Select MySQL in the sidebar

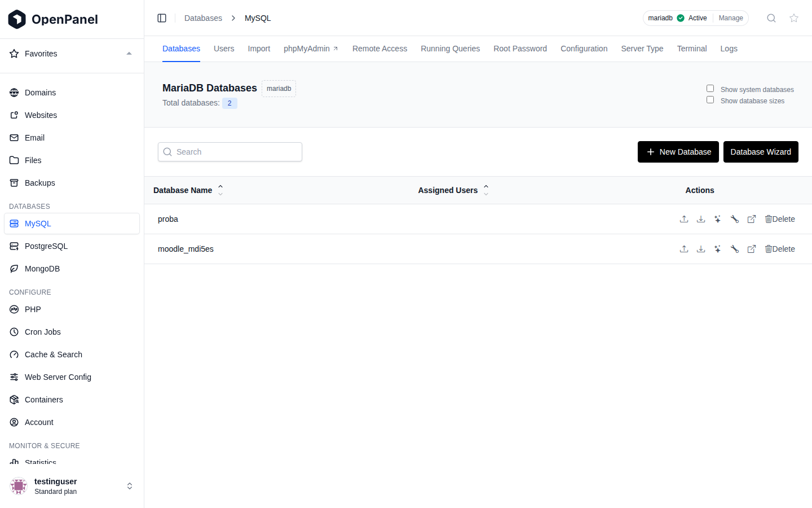click(72, 224)
